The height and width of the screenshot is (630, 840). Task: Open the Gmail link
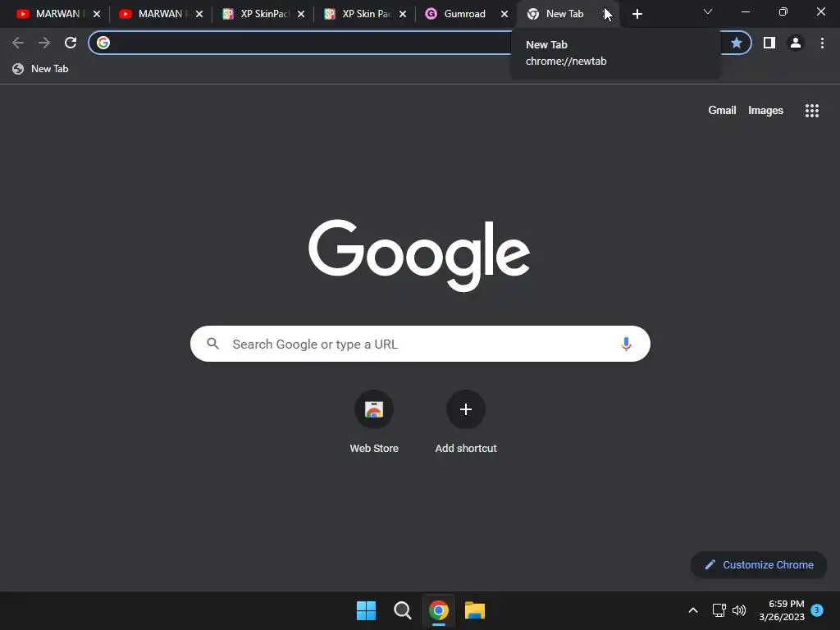722,111
